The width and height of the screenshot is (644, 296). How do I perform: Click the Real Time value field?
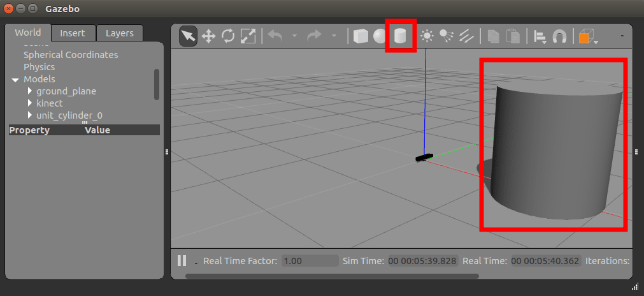click(x=547, y=261)
